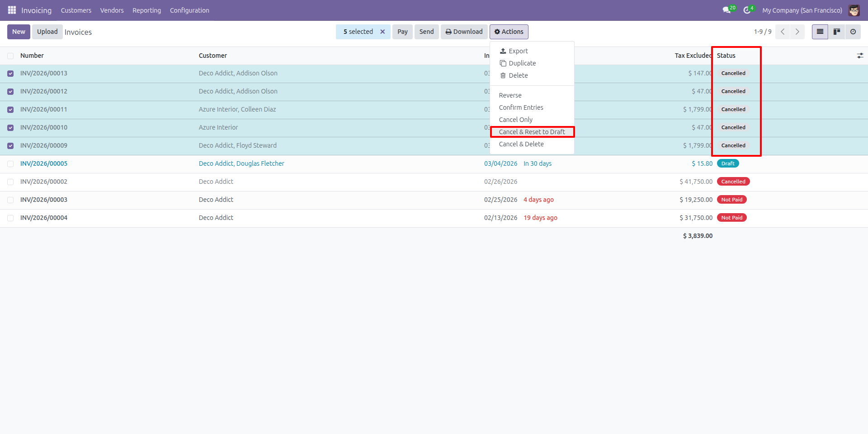868x434 pixels.
Task: Open company switcher My Company (San Francisco)
Action: (802, 10)
